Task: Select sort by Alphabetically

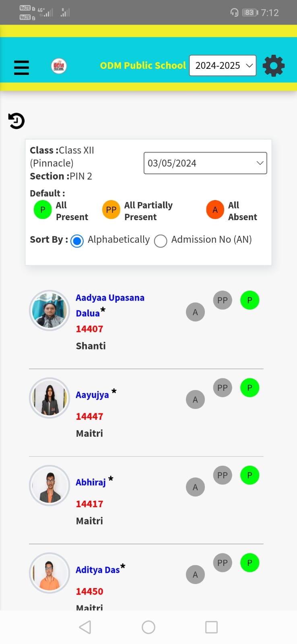Action: tap(77, 241)
